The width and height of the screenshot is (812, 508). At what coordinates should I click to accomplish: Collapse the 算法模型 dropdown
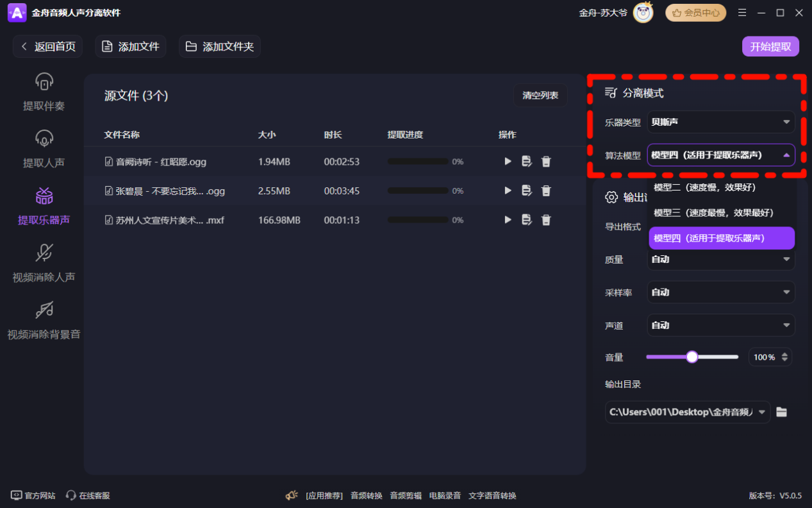tap(721, 155)
